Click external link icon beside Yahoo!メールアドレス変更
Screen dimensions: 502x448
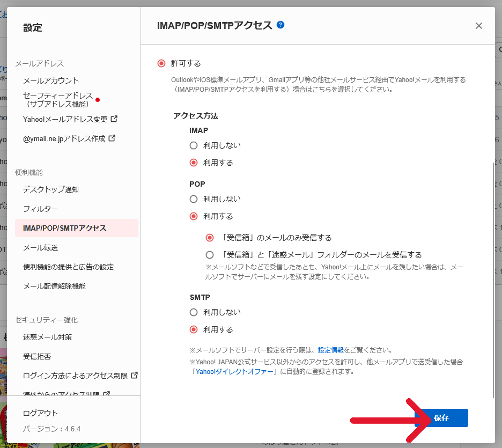(x=114, y=119)
